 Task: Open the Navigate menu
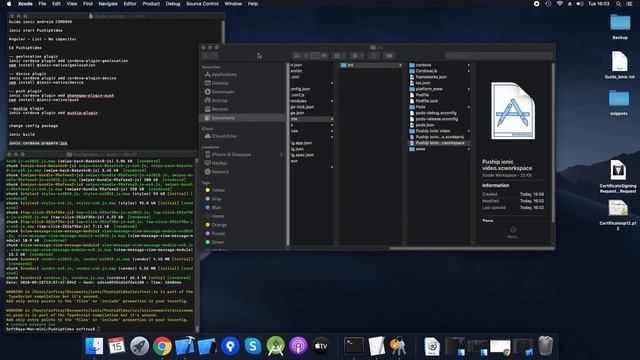click(108, 4)
